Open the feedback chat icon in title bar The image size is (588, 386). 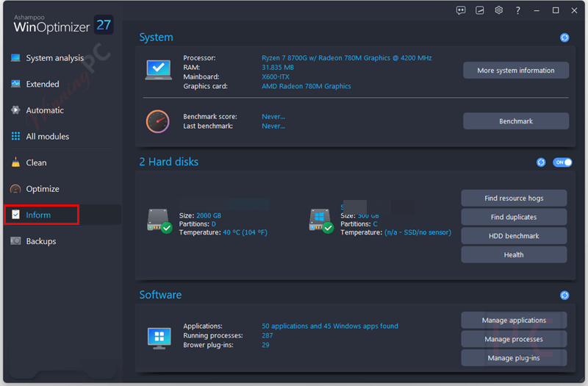point(461,10)
